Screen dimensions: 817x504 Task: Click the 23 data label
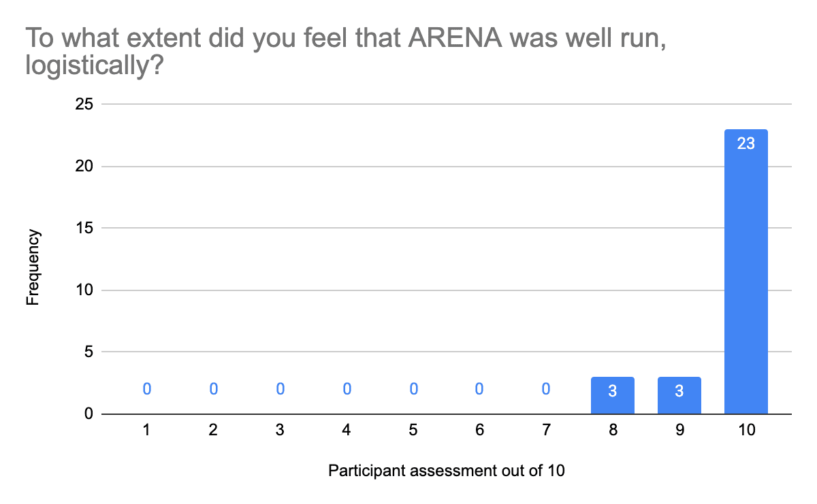pos(746,144)
